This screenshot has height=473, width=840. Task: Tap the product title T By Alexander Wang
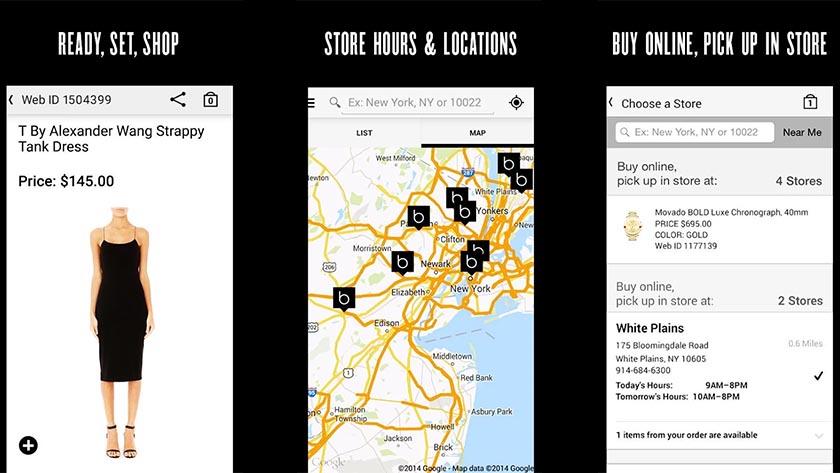111,139
